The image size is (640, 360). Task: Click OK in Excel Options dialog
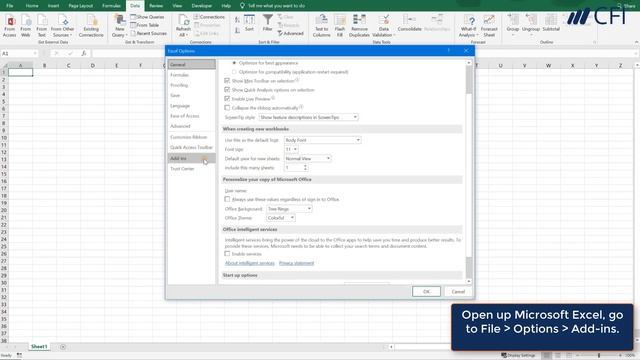coord(426,291)
